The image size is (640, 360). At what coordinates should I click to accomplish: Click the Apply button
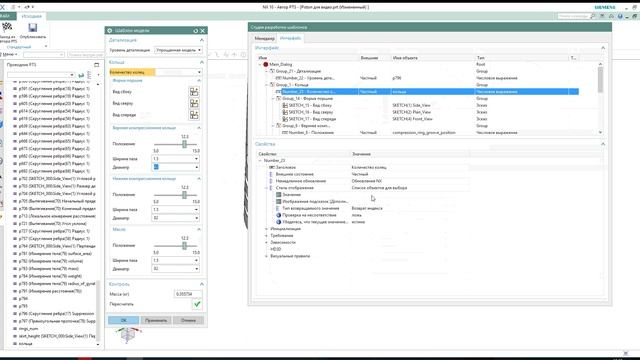[x=156, y=320]
